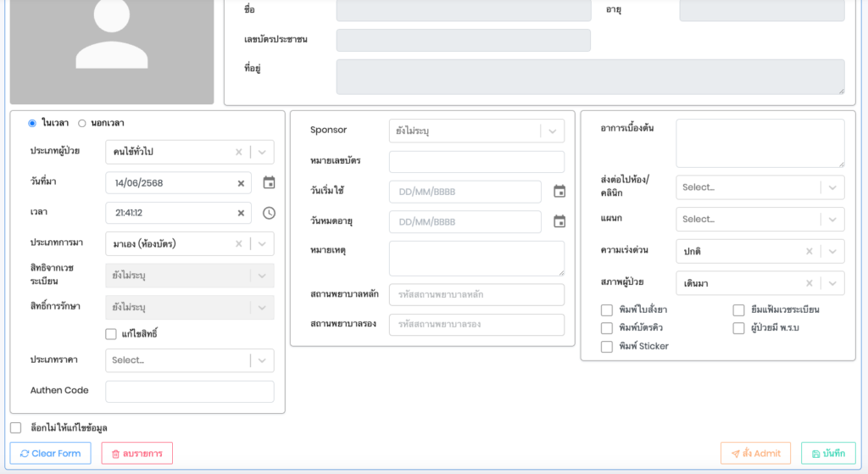Clear the ประเภทการมา selection with X
Screen dimensions: 868x474
(x=239, y=244)
